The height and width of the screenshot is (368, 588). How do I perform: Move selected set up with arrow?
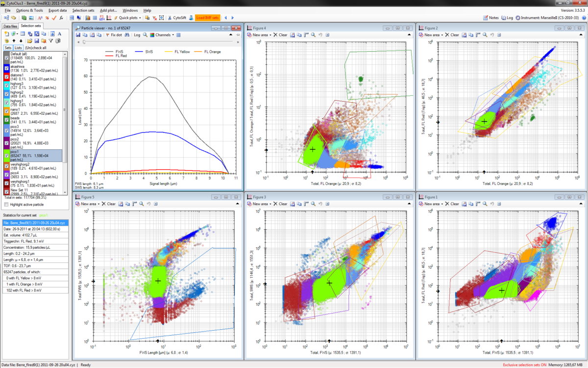(13, 41)
